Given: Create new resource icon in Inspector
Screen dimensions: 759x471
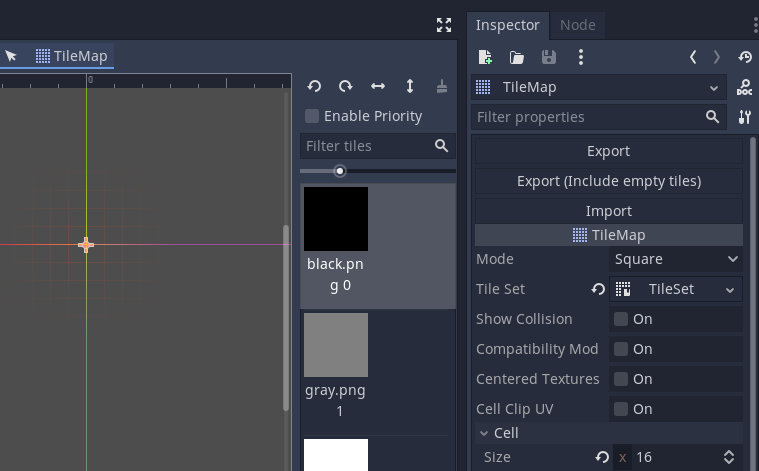Looking at the screenshot, I should click(x=485, y=57).
